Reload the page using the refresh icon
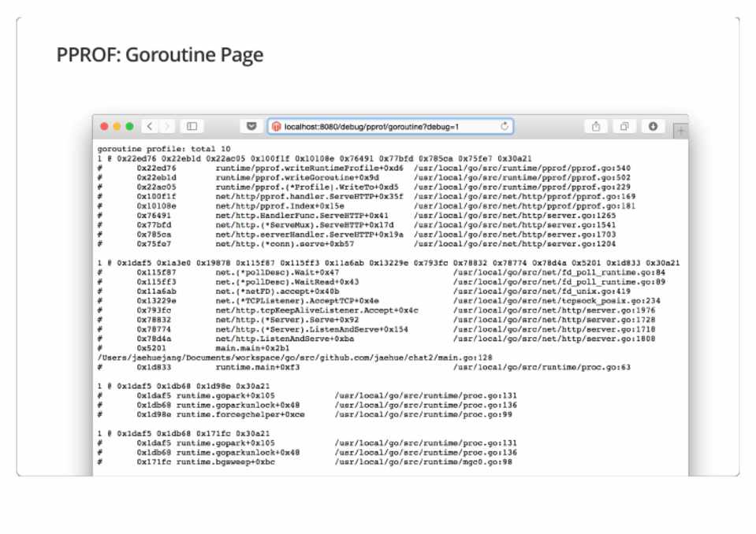The image size is (756, 534). (504, 127)
